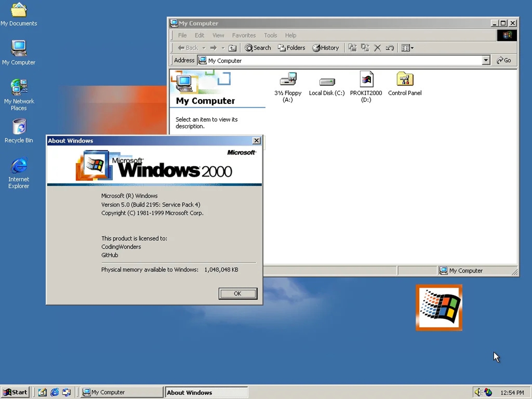Open the Back button history dropdown arrow
Image resolution: width=532 pixels, height=399 pixels.
(204, 48)
